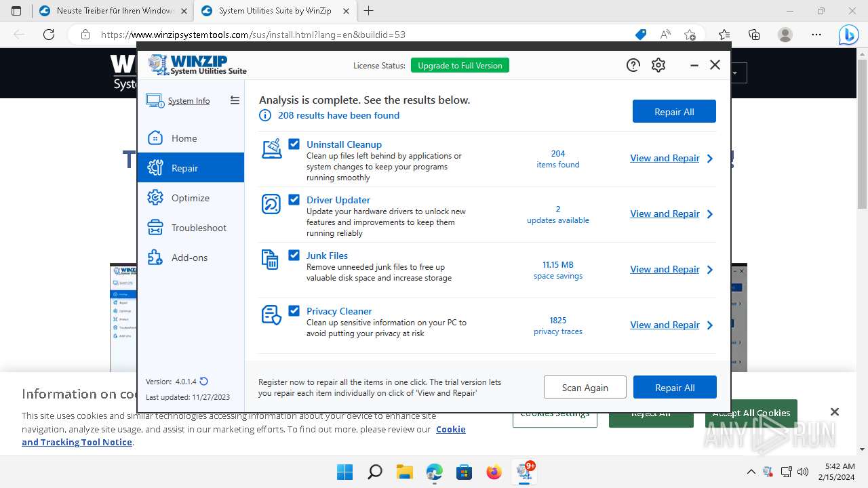The width and height of the screenshot is (868, 488).
Task: Launch Firefox from the taskbar
Action: [x=494, y=472]
